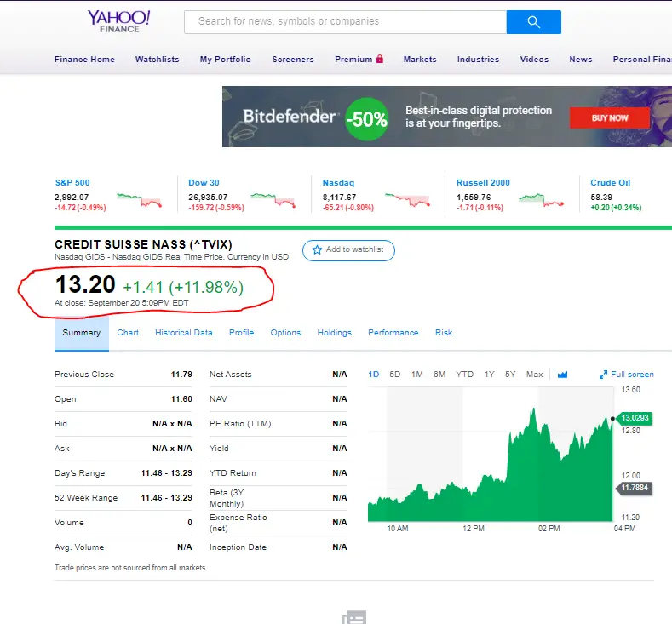The height and width of the screenshot is (624, 672).
Task: Select YTD chart range
Action: [464, 375]
